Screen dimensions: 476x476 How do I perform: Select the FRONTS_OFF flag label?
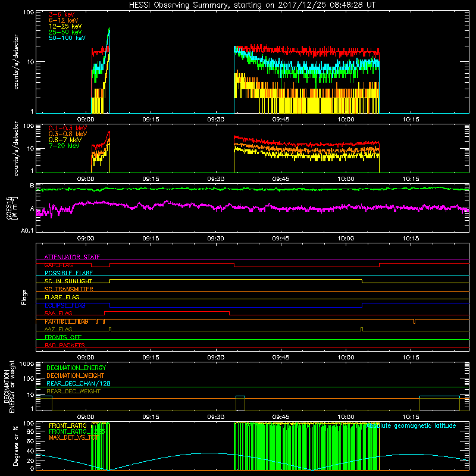click(63, 337)
